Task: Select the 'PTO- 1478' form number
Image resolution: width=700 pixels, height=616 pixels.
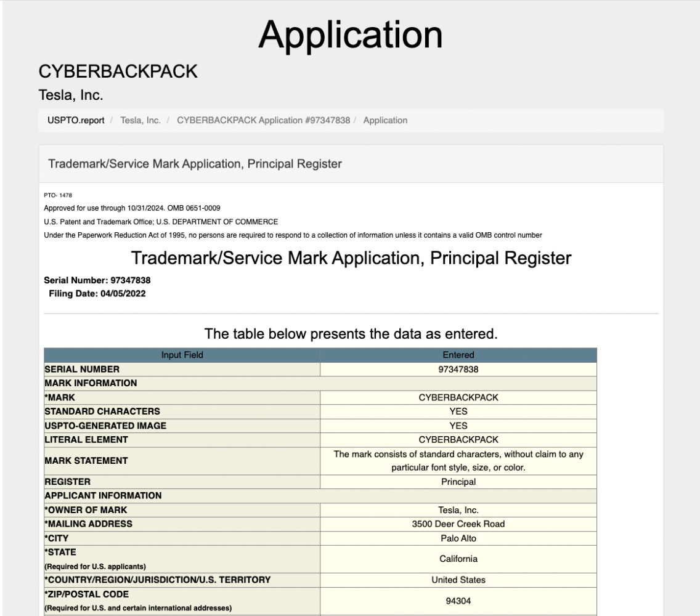Action: tap(57, 195)
